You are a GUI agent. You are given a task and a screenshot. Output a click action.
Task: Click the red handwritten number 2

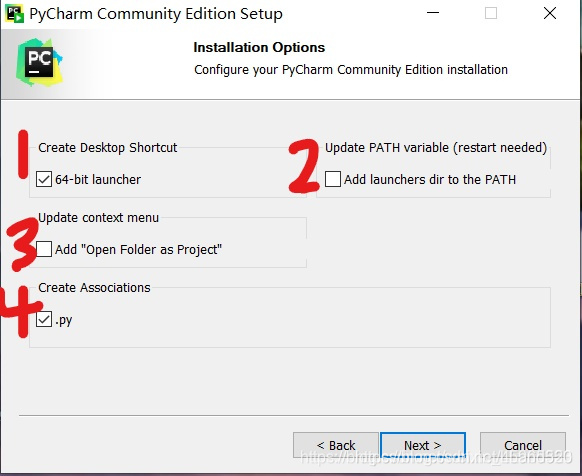(304, 166)
